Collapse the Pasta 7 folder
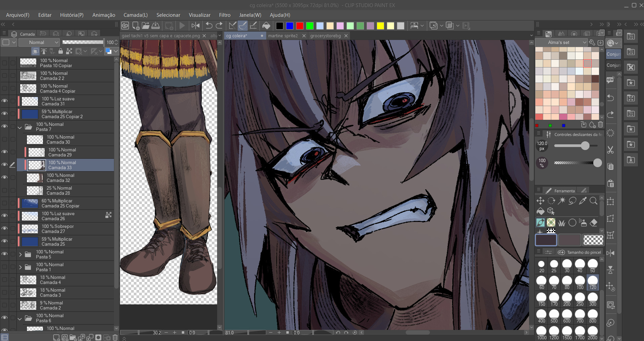 point(20,127)
